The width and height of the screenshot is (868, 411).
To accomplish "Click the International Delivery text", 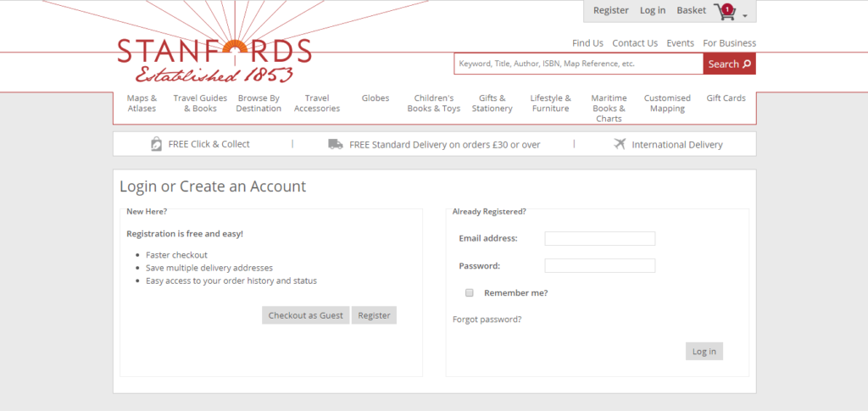I will pos(677,145).
